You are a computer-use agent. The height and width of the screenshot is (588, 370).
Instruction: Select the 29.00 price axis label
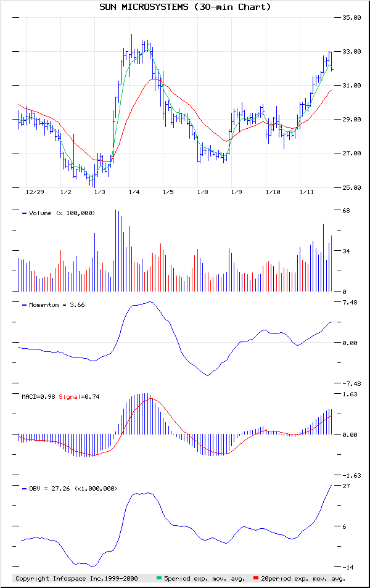click(351, 119)
